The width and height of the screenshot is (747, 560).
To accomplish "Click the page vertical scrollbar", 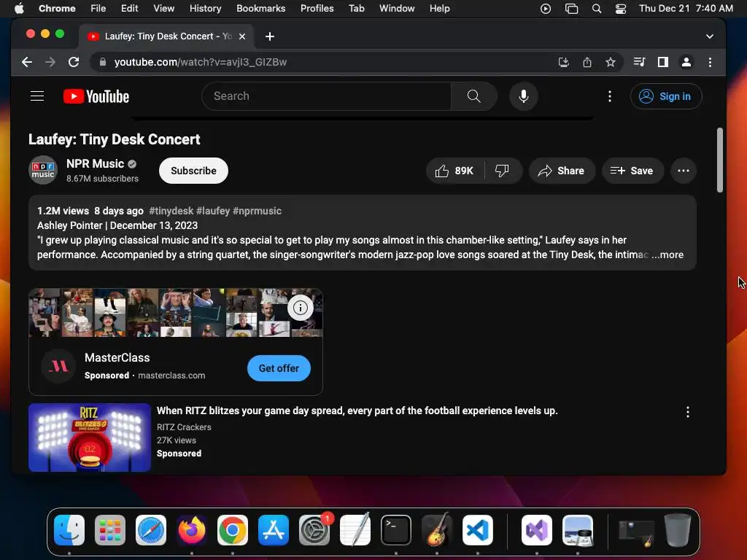I will coord(719,160).
